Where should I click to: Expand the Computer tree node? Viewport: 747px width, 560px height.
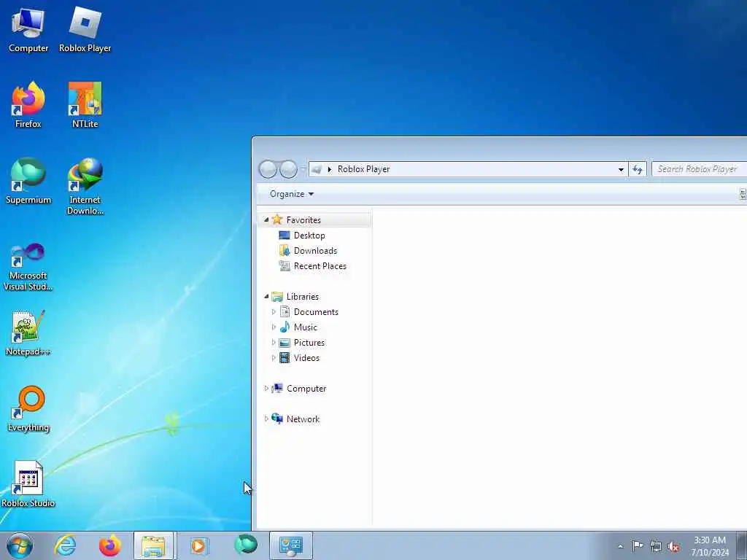pos(266,389)
